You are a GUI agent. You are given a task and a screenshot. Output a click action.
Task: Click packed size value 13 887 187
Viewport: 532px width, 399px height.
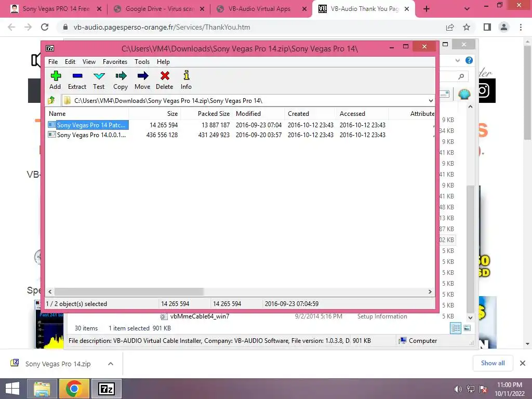pyautogui.click(x=216, y=125)
